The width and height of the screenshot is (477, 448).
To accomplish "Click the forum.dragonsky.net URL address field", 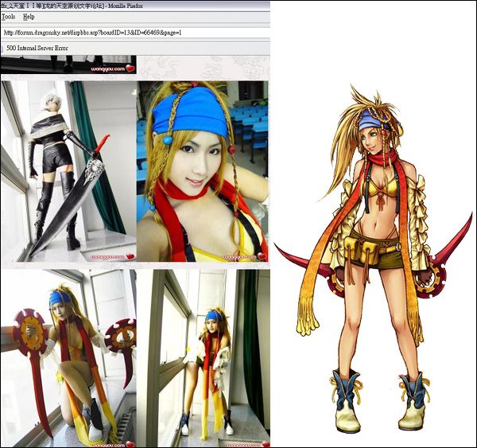I will pyautogui.click(x=135, y=33).
